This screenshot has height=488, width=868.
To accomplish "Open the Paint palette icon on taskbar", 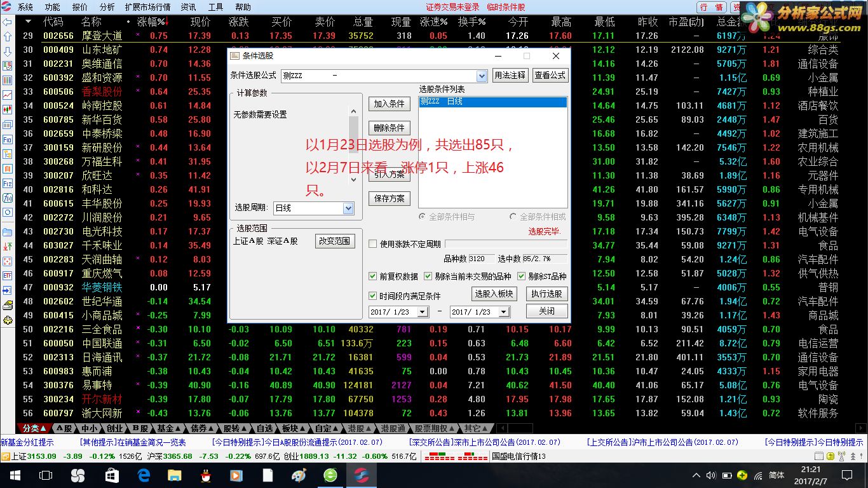I will click(x=299, y=475).
